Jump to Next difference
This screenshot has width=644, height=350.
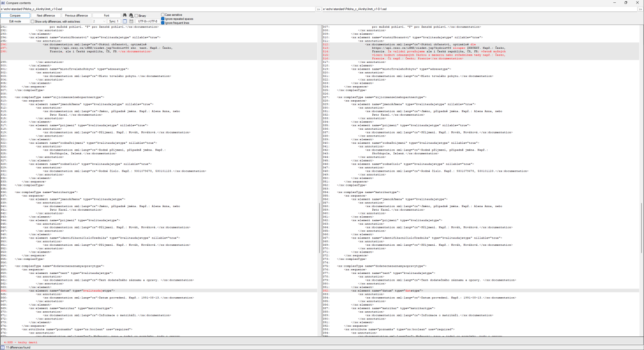coord(46,16)
